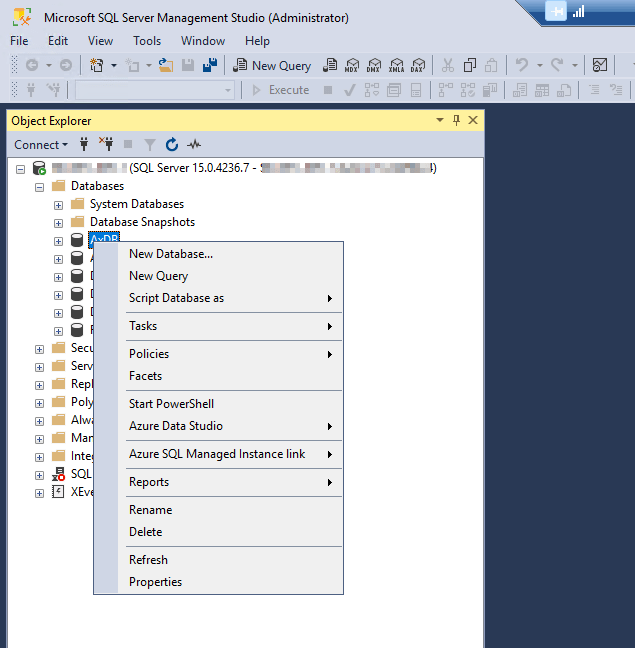Expand the System Databases folder
This screenshot has width=635, height=648.
[58, 204]
